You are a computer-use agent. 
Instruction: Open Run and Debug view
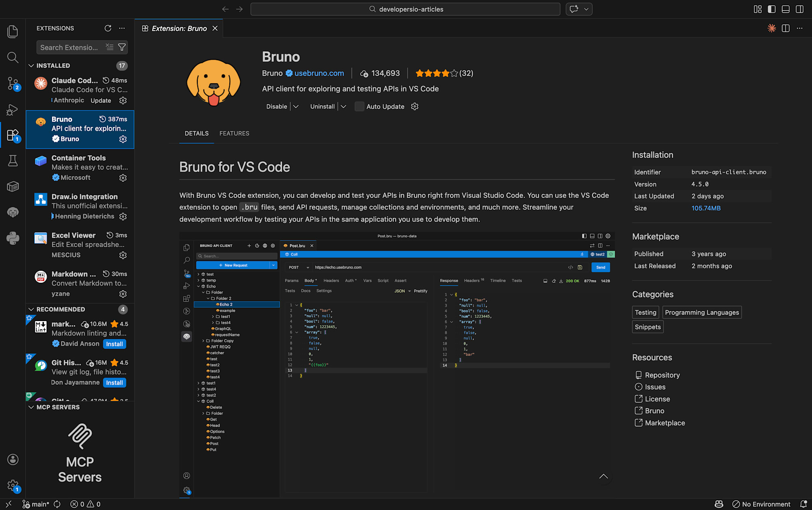click(13, 109)
